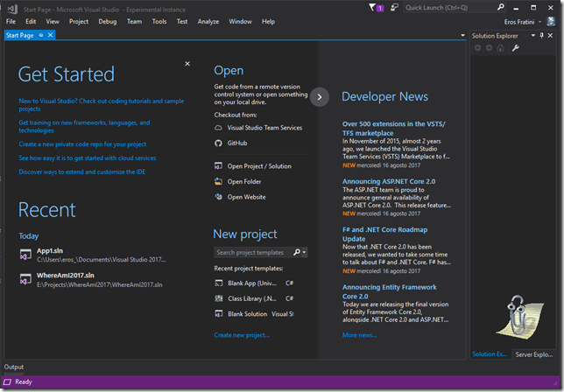Click the Search project templates input field
564x392 pixels.
(253, 252)
